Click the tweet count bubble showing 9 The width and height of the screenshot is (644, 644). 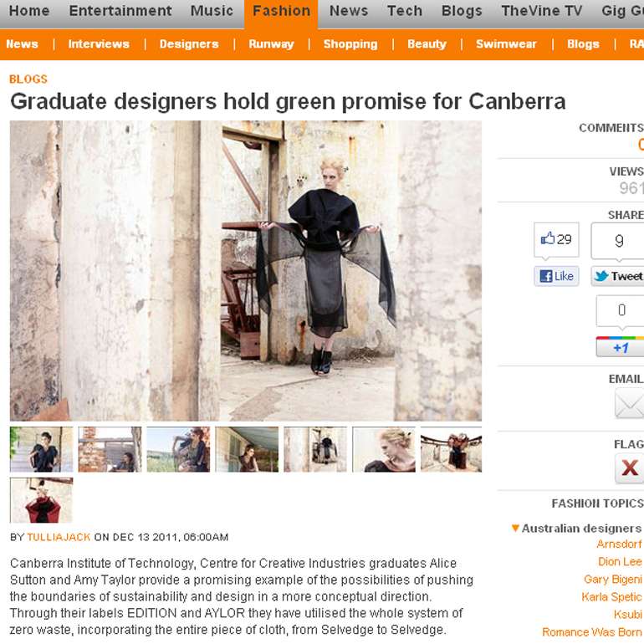[618, 241]
